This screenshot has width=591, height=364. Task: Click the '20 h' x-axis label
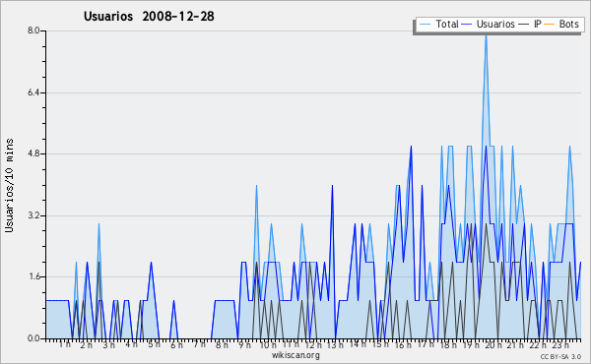point(493,345)
